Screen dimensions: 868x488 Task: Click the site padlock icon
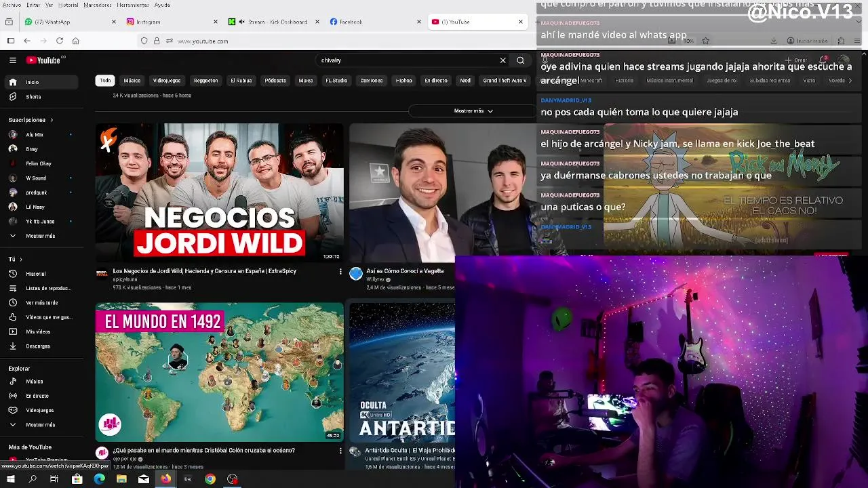coord(157,41)
